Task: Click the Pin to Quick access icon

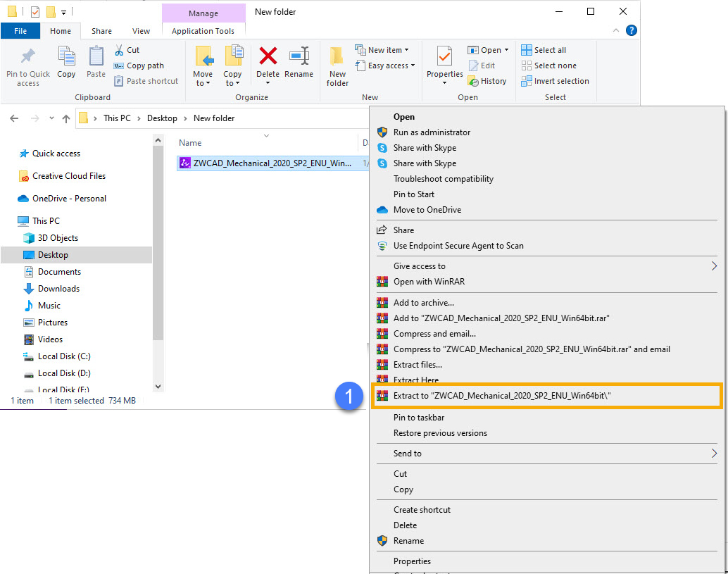Action: click(28, 56)
